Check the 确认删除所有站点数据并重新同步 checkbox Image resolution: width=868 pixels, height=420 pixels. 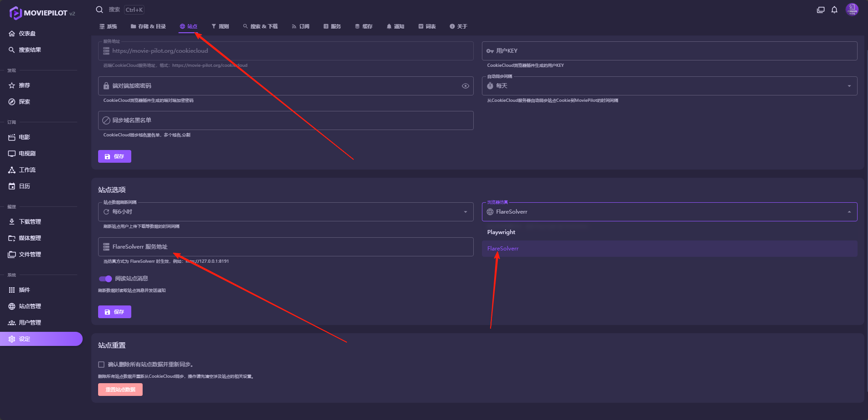(x=101, y=365)
